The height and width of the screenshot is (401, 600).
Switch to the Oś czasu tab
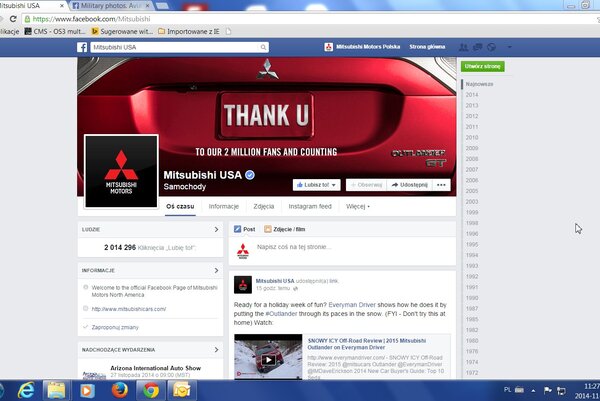(x=180, y=206)
